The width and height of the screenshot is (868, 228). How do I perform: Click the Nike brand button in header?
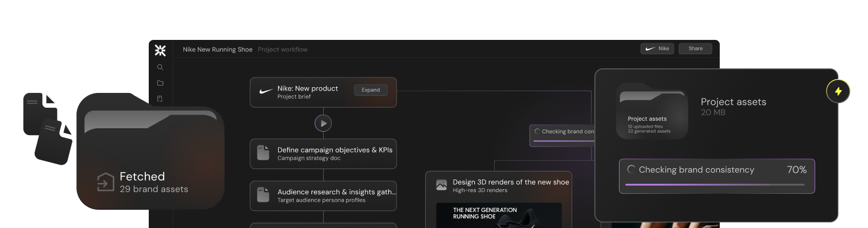(657, 48)
